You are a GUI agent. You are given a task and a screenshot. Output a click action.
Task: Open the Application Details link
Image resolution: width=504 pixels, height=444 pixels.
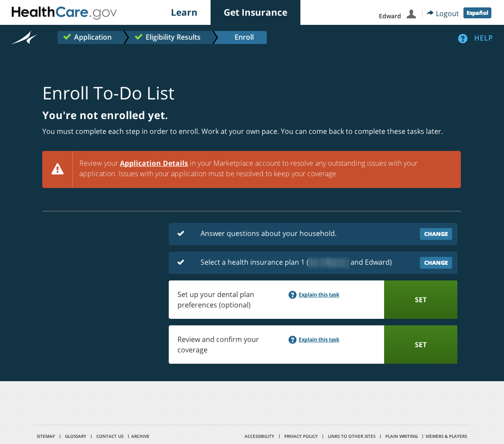pyautogui.click(x=154, y=163)
